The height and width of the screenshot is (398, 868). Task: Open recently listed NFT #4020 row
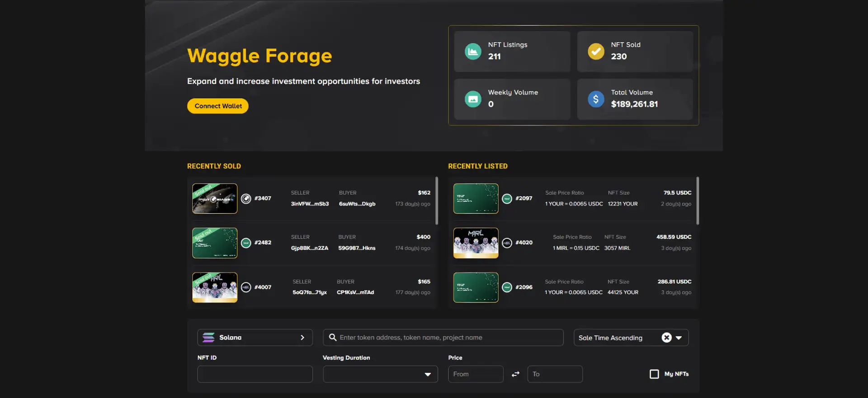point(573,243)
